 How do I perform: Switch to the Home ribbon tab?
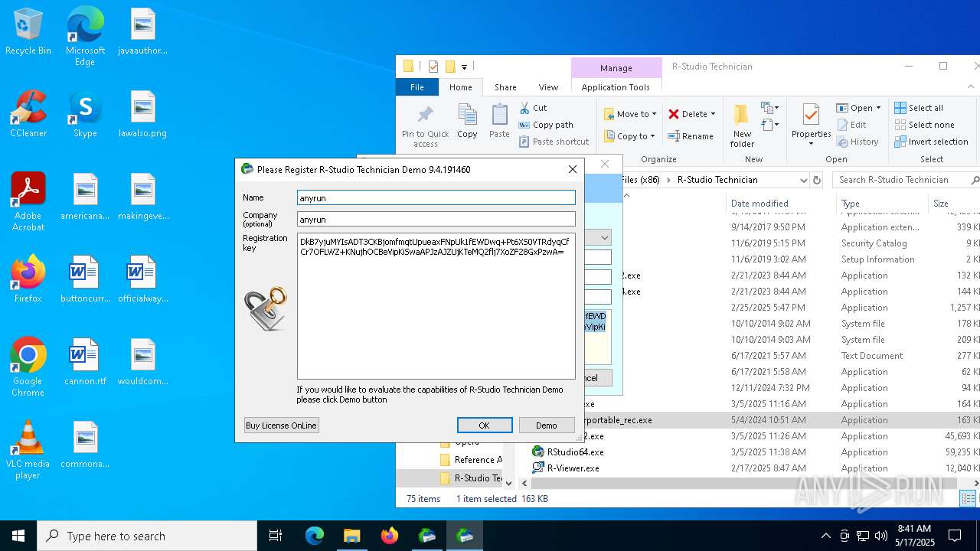coord(461,87)
